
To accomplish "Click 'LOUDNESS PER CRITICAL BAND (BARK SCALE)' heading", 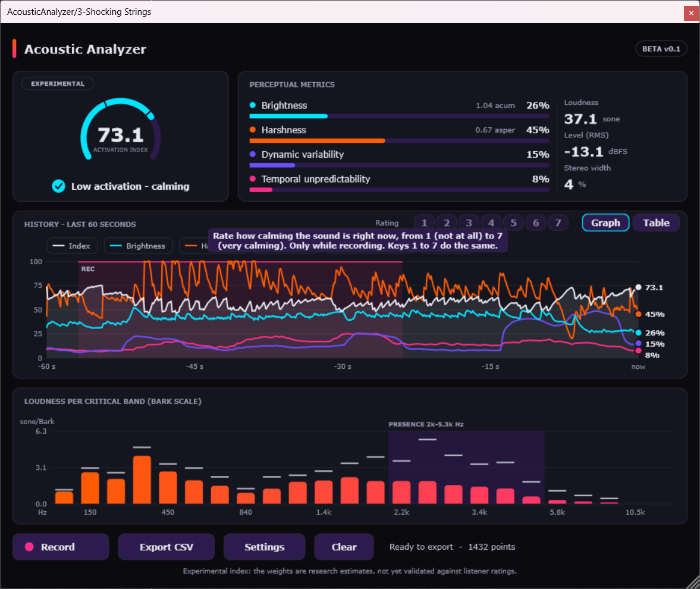I will tap(112, 402).
